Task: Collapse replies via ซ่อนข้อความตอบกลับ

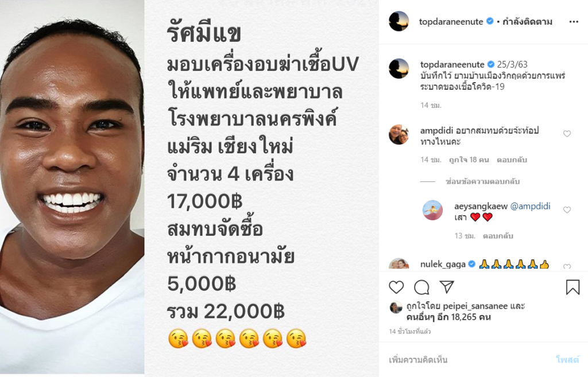Action: pyautogui.click(x=482, y=182)
